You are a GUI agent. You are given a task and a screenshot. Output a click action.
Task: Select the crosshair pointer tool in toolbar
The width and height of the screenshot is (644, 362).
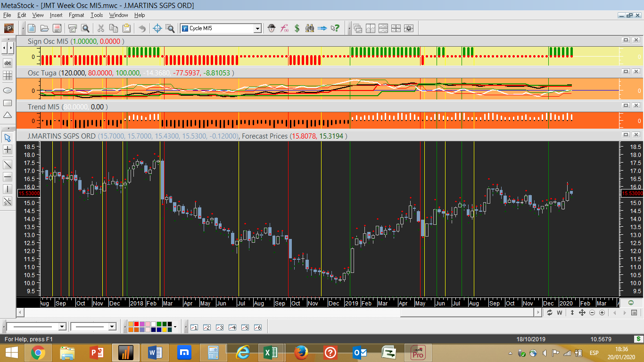point(157,28)
